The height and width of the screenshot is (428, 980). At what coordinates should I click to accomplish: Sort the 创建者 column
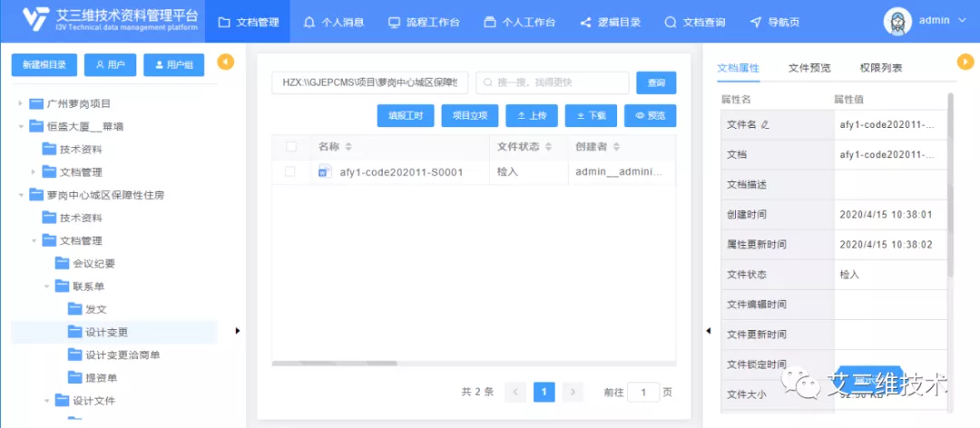point(615,147)
